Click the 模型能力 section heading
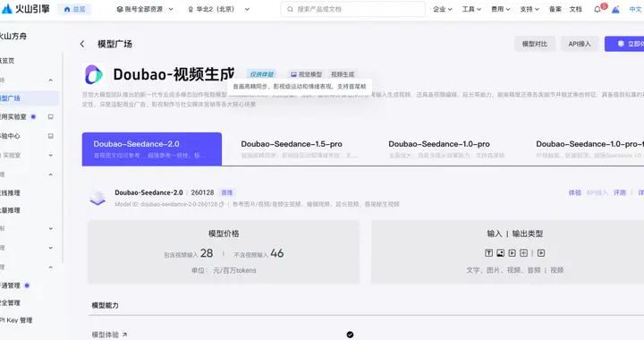This screenshot has width=644, height=340. pyautogui.click(x=106, y=305)
